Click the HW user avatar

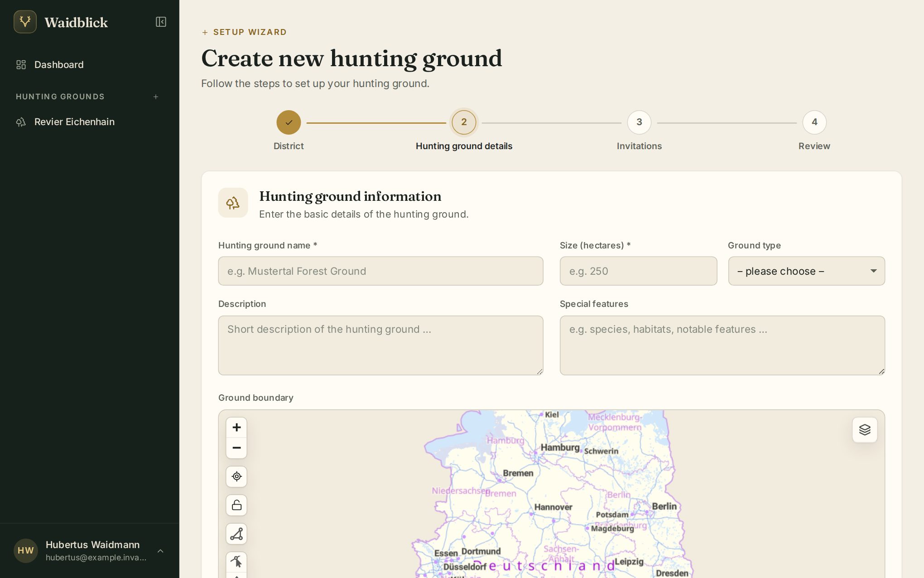point(26,550)
